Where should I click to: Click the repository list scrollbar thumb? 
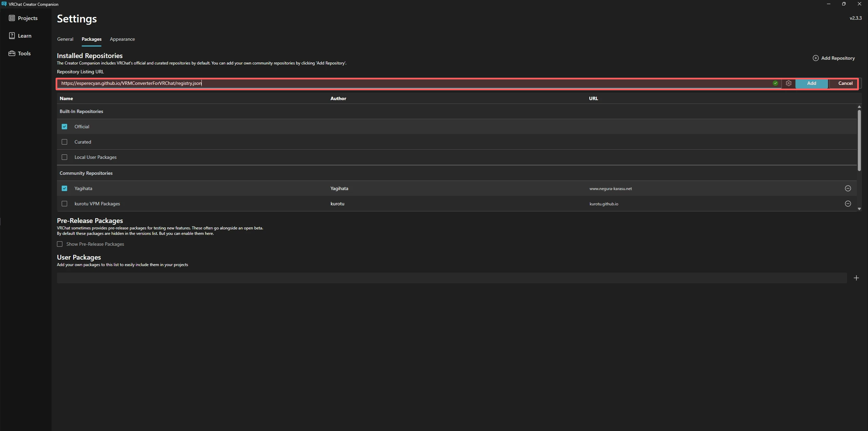859,140
